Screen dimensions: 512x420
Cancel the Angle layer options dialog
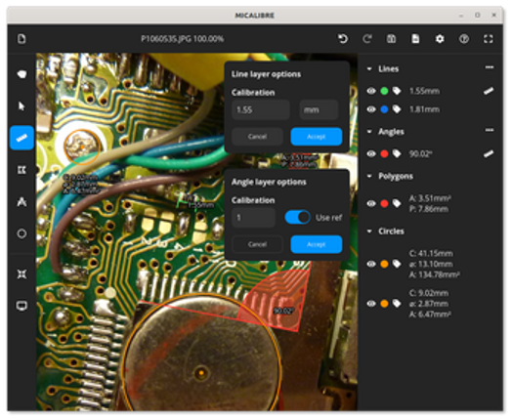(x=257, y=244)
